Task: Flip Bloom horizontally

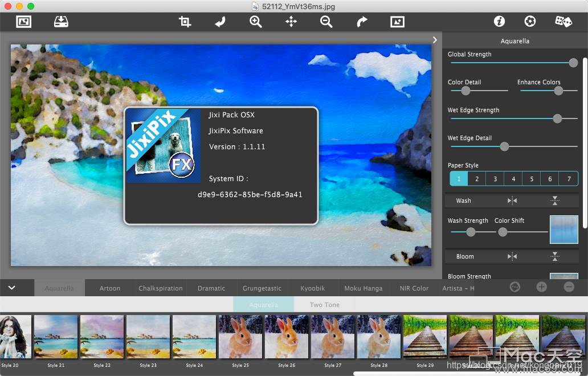Action: coord(512,256)
